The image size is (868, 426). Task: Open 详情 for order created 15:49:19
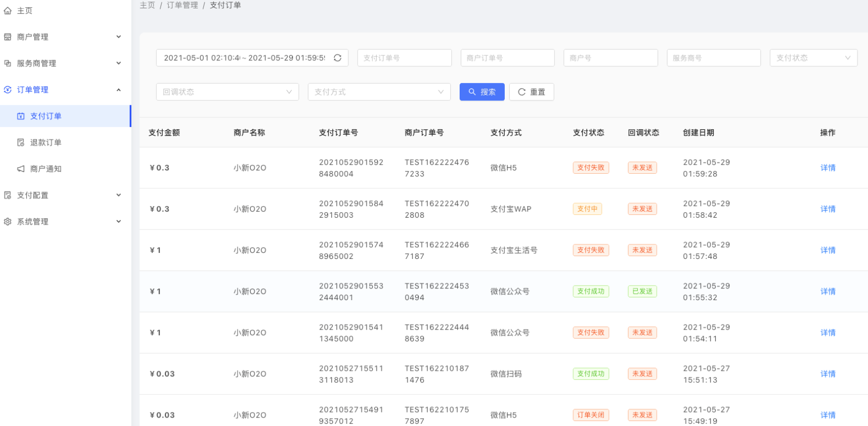point(828,415)
